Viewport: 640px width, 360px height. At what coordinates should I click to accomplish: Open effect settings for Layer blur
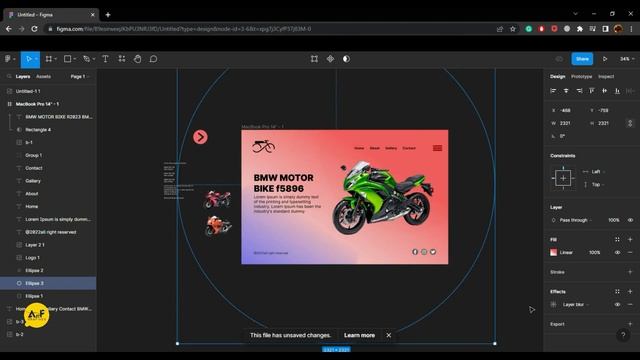553,304
